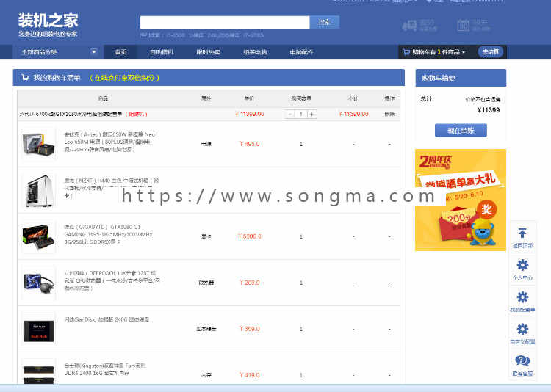551x392 pixels.
Task: Focus the top search input box
Action: point(225,23)
